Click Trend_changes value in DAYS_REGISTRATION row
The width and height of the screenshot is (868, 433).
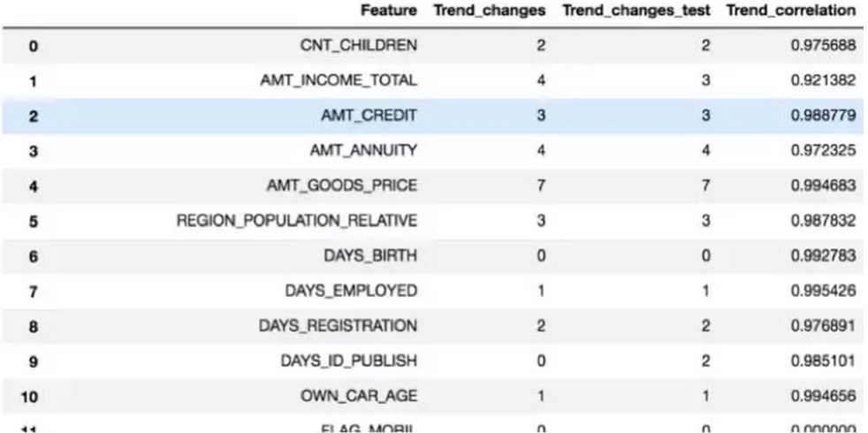click(541, 326)
